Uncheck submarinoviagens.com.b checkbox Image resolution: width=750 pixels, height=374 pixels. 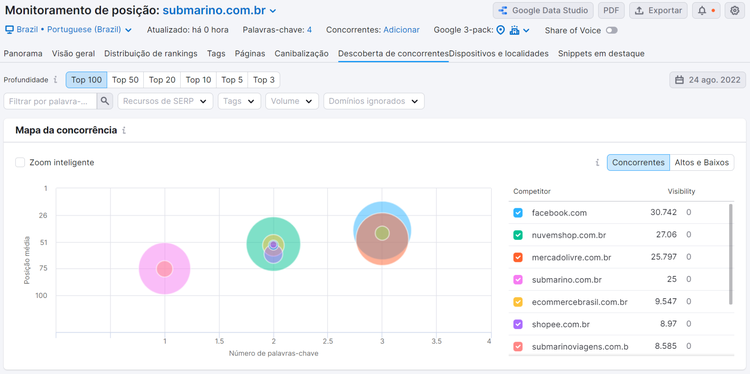(518, 346)
